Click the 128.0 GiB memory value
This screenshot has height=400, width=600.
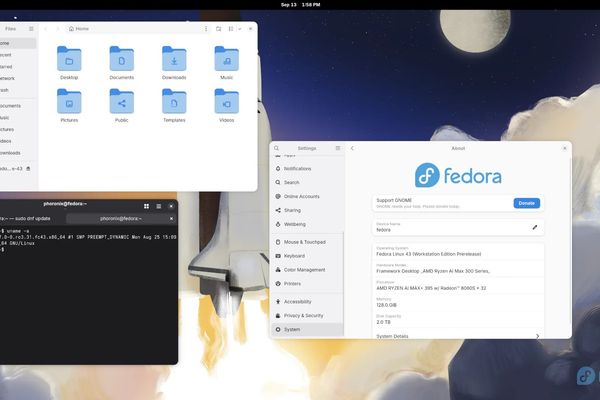[x=386, y=305]
